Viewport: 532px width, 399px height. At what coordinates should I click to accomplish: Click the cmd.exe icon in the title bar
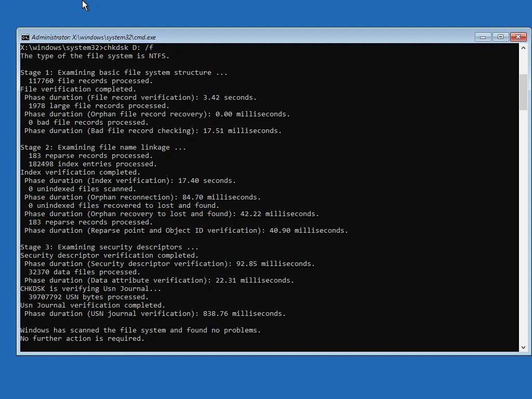pos(25,37)
